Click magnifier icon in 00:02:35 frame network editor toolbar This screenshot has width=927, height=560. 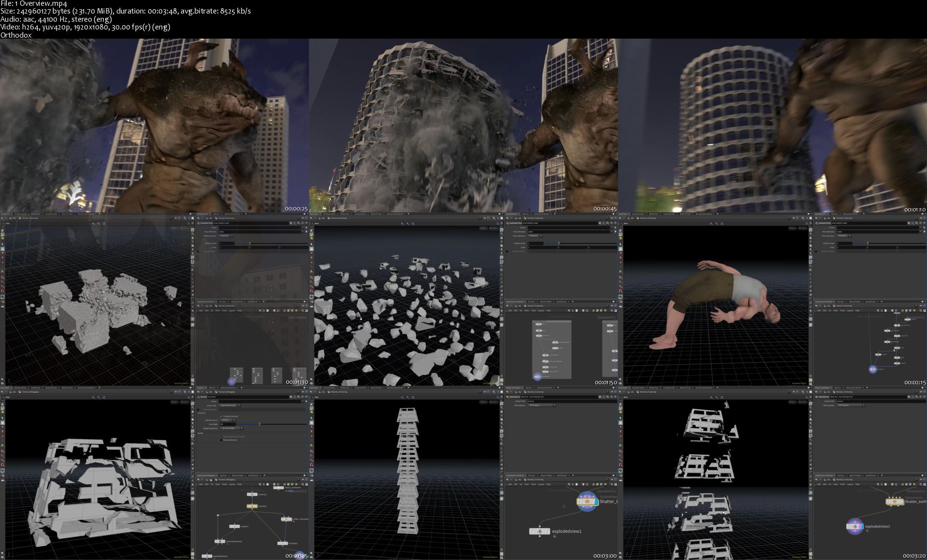point(303,484)
